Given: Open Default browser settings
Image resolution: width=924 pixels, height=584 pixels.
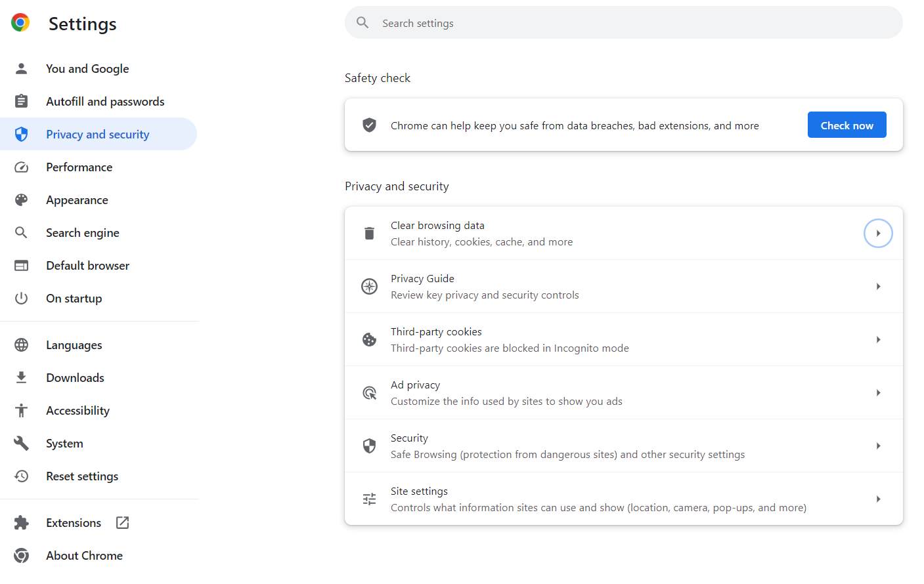Looking at the screenshot, I should pyautogui.click(x=99, y=265).
